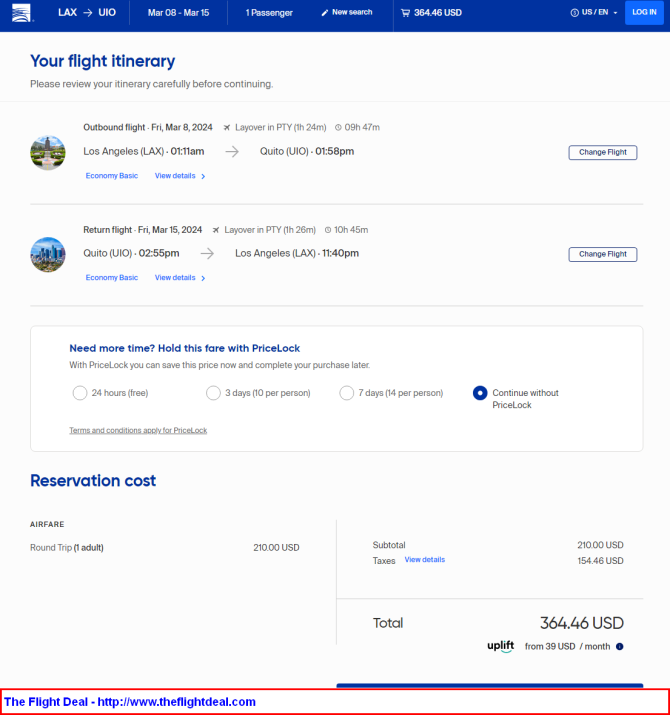Open the US / EN language dropdown
This screenshot has width=670, height=715.
tap(594, 13)
